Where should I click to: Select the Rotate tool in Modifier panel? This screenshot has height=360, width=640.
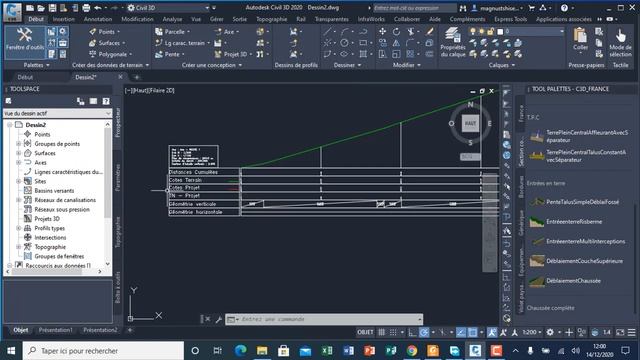[x=396, y=31]
